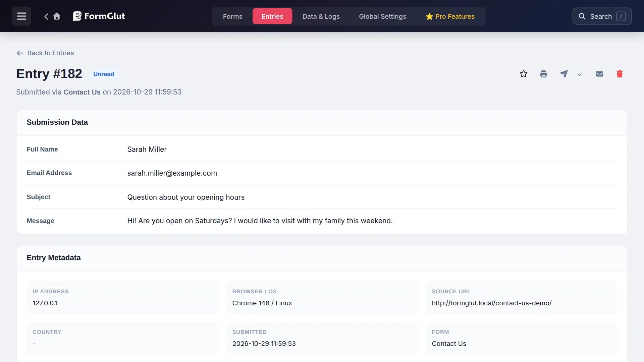Viewport: 644px width, 362px height.
Task: Click the paper plane send icon
Action: [564, 74]
